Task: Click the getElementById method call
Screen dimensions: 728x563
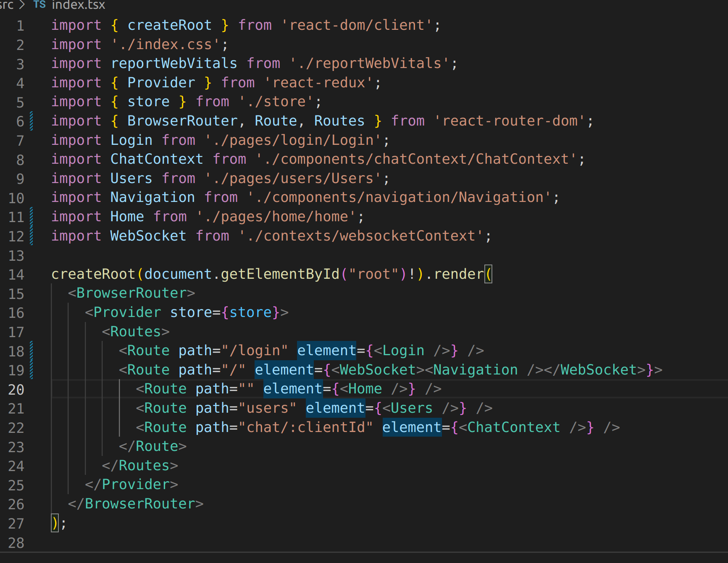Action: [x=280, y=274]
